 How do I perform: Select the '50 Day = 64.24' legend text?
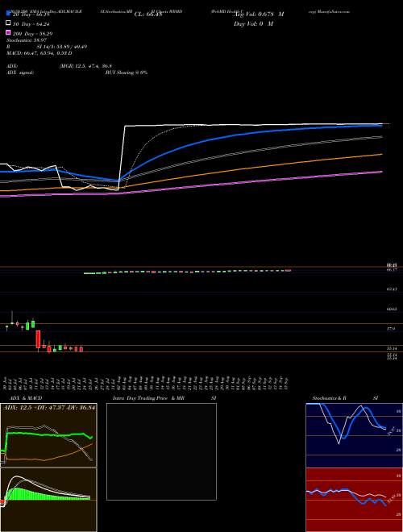click(x=32, y=24)
